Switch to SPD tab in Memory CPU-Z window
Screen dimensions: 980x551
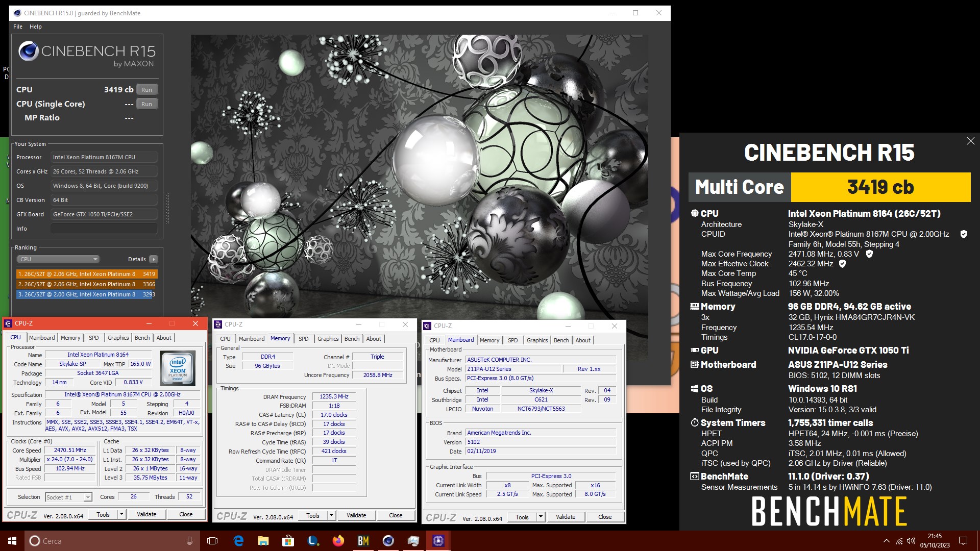pos(304,339)
